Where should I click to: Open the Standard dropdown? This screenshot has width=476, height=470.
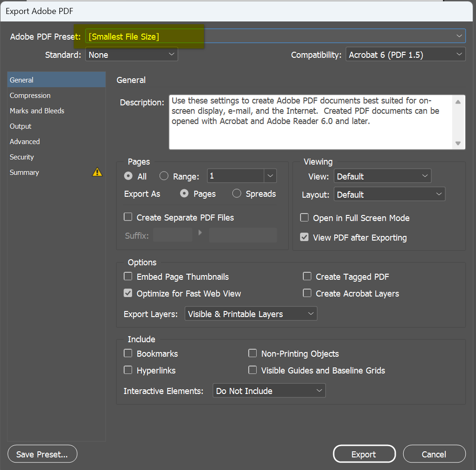pos(131,55)
